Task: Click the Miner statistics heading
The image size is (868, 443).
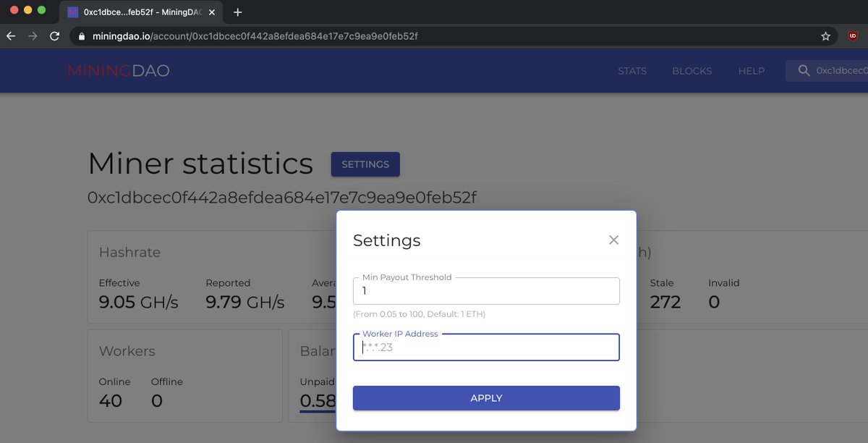Action: [x=200, y=164]
